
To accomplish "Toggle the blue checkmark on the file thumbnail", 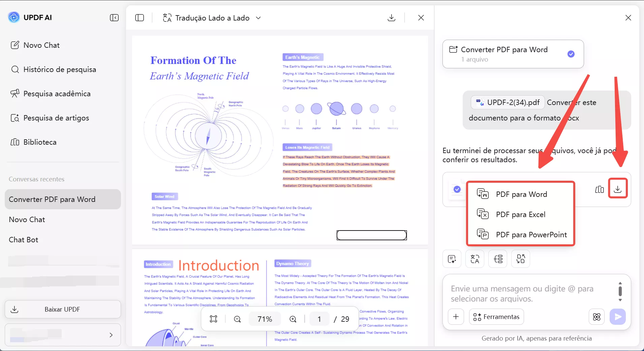I will point(457,189).
